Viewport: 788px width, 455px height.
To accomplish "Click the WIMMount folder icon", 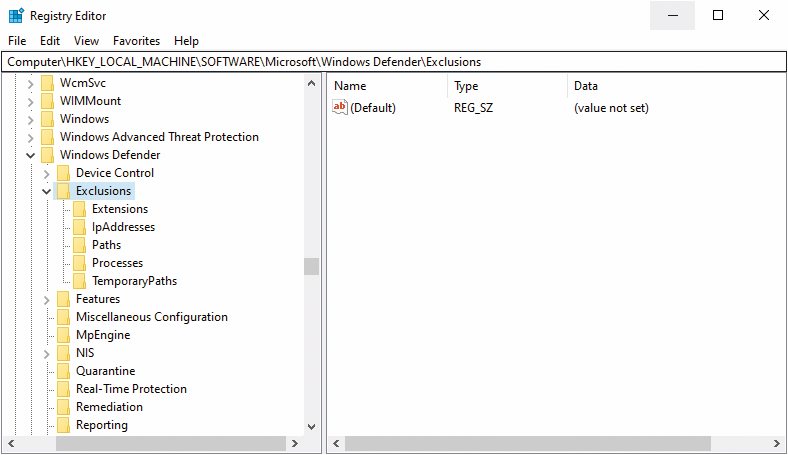I will coord(47,101).
